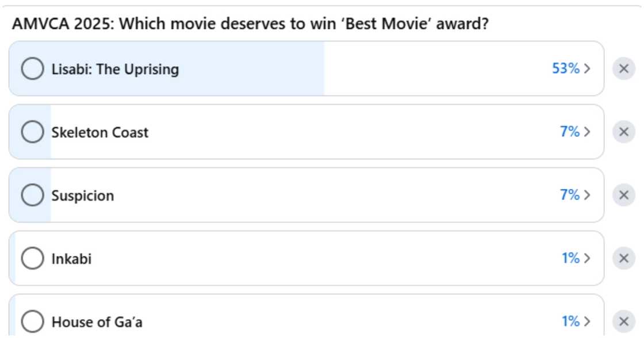Click the X next to the 7% Suspicion row

coord(624,194)
